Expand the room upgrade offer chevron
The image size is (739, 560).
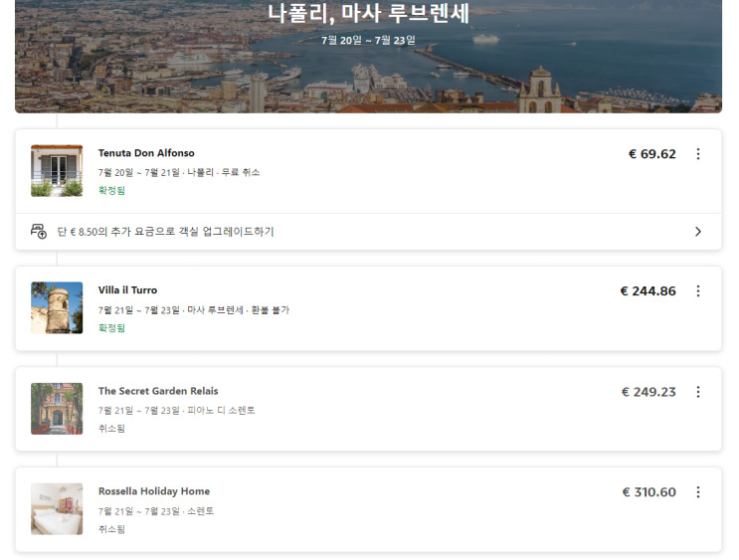[x=697, y=232]
